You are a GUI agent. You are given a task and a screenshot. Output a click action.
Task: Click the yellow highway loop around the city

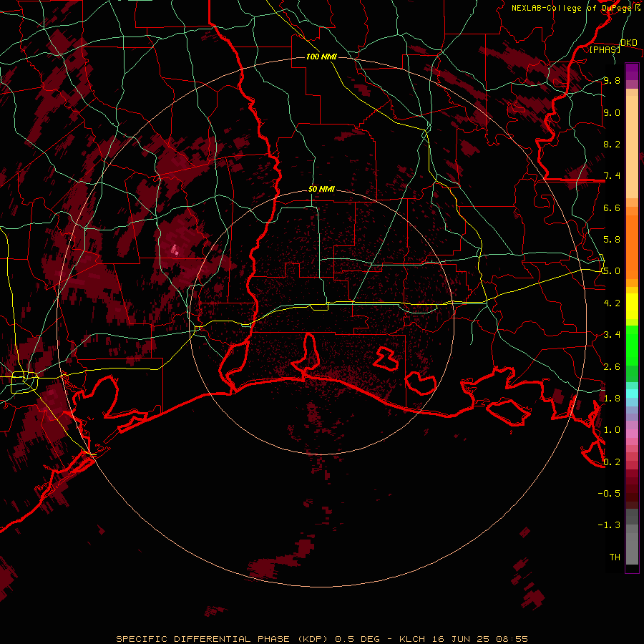(24, 382)
